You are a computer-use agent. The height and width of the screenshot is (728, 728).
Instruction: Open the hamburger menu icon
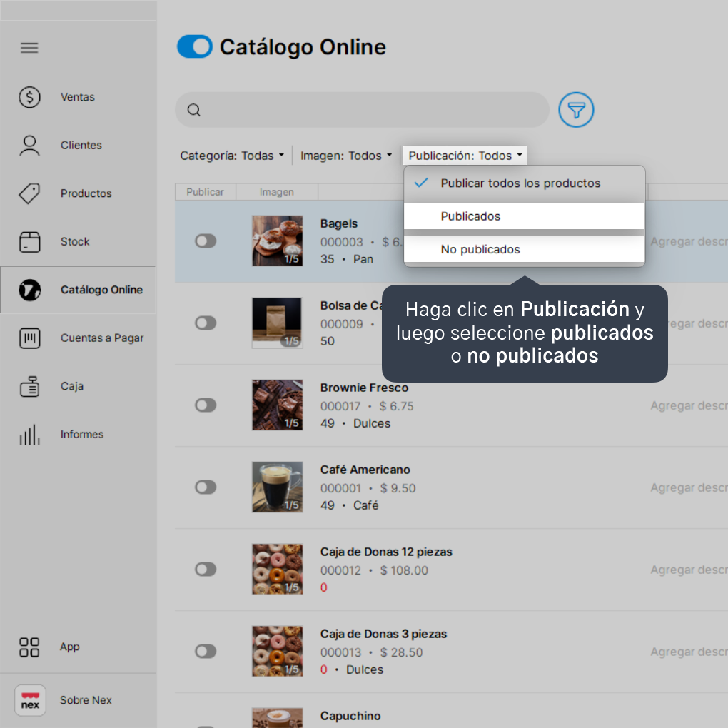point(29,48)
